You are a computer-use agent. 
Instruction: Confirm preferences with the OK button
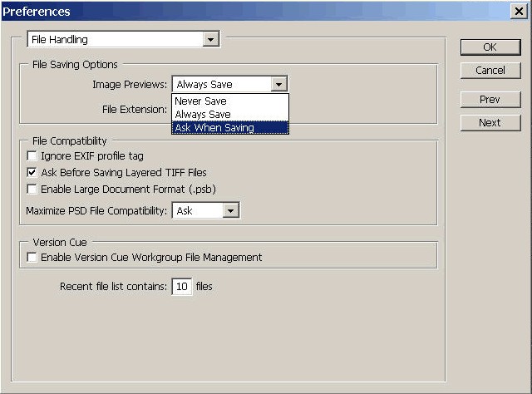coord(490,47)
